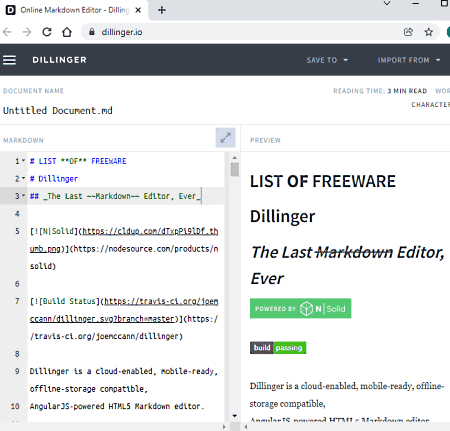The width and height of the screenshot is (450, 431).
Task: Click the editor scrollbar down arrow
Action: pyautogui.click(x=235, y=416)
